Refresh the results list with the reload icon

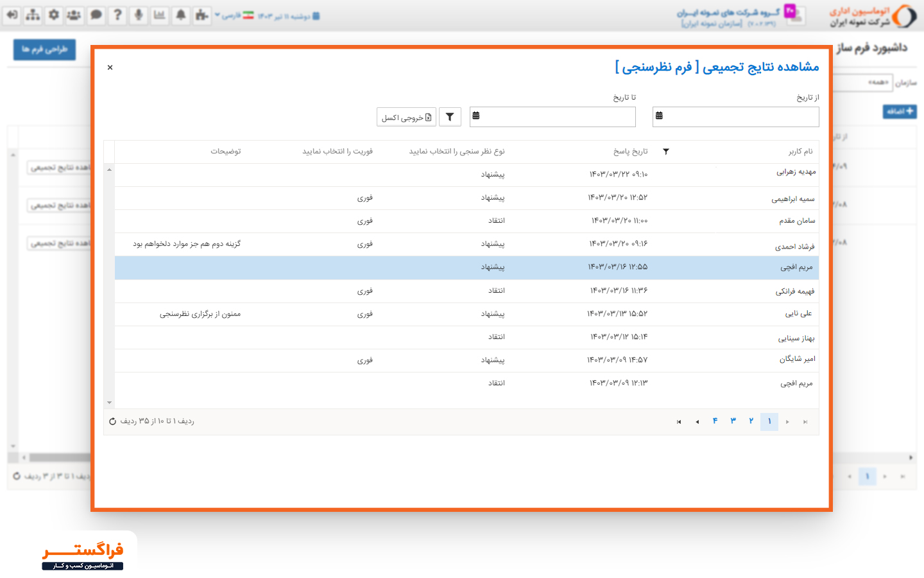[x=113, y=421]
